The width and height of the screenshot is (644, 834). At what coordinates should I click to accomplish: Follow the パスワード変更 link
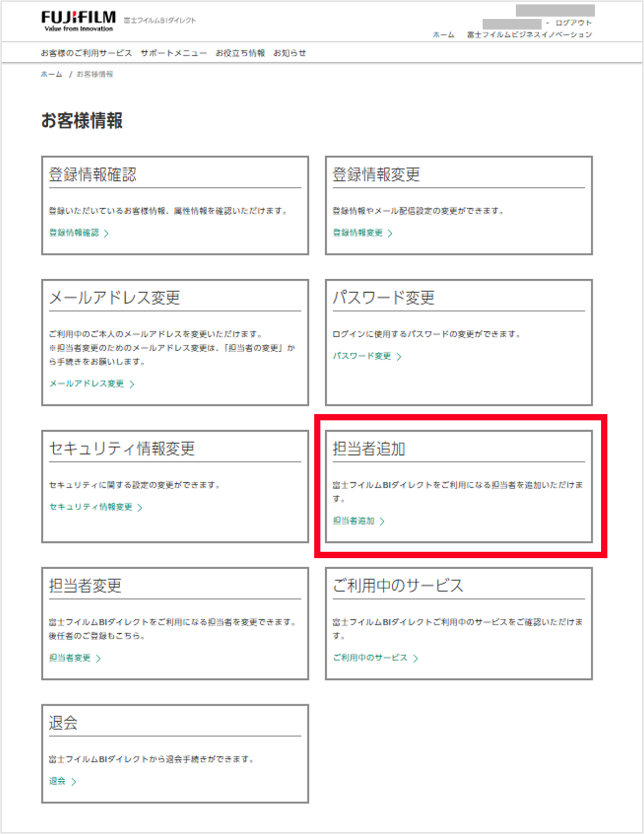click(367, 356)
